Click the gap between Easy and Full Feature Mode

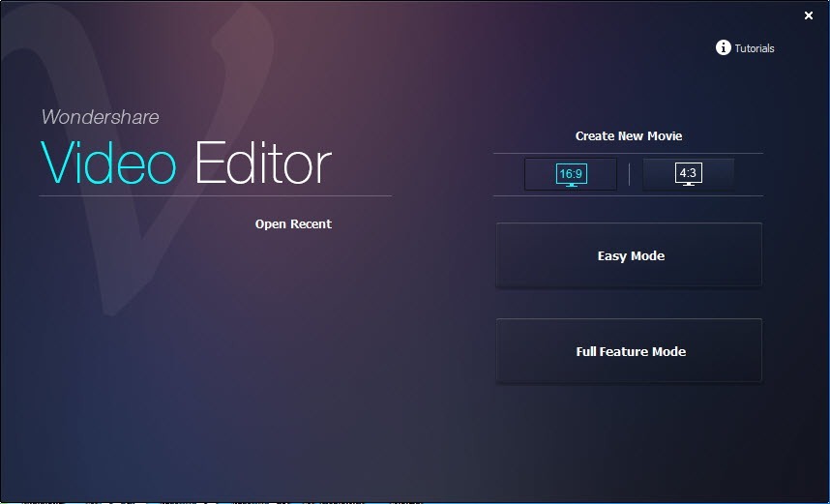pos(629,304)
